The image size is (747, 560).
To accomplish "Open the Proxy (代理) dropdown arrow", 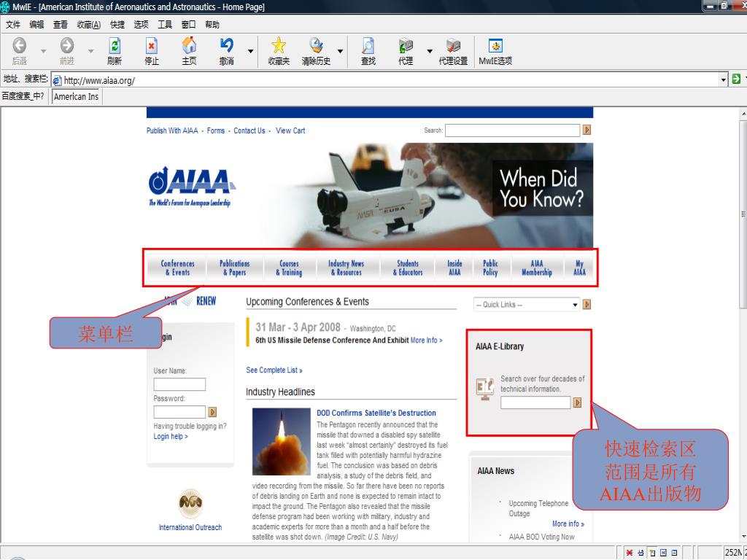I will pos(430,51).
